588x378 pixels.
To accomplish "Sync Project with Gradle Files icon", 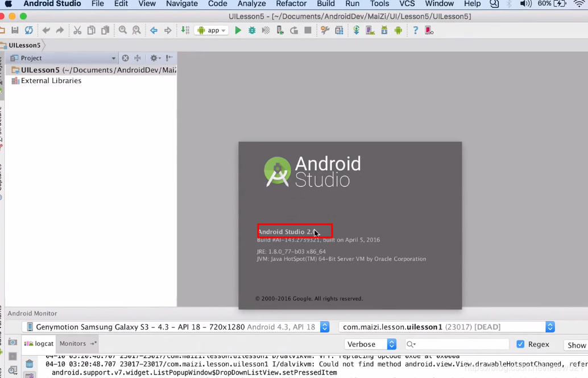I will [x=356, y=30].
